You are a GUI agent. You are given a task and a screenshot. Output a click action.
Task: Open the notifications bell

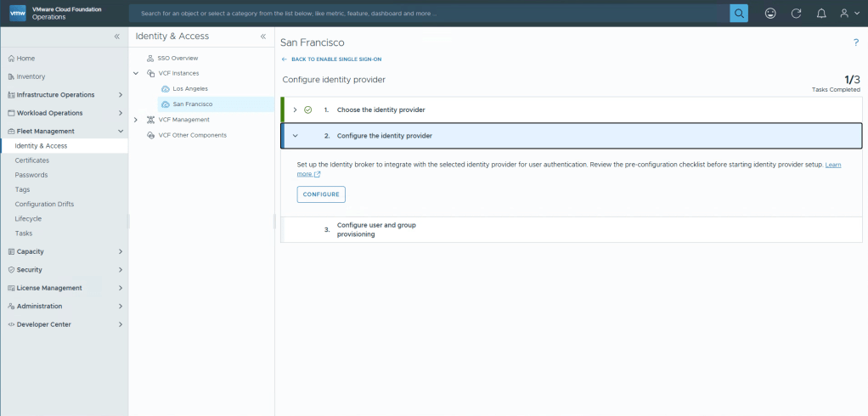click(820, 14)
